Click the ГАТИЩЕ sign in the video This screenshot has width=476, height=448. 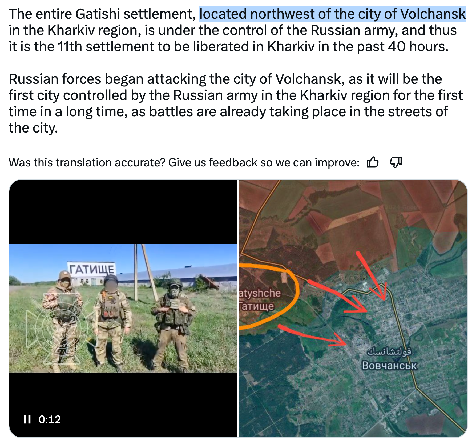[92, 269]
